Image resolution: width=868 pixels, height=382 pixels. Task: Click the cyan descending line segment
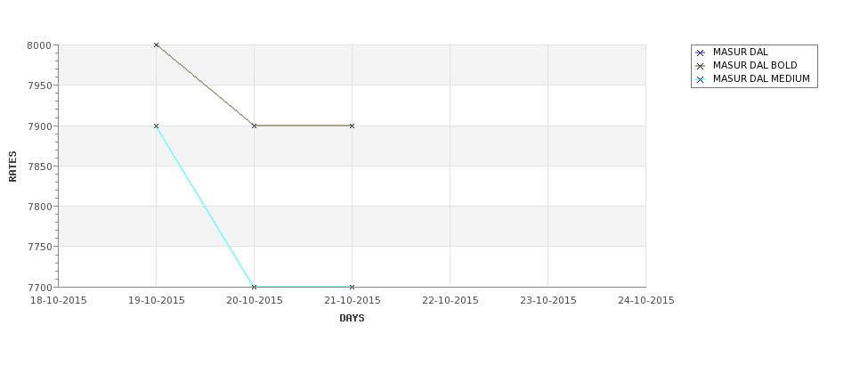pos(206,207)
